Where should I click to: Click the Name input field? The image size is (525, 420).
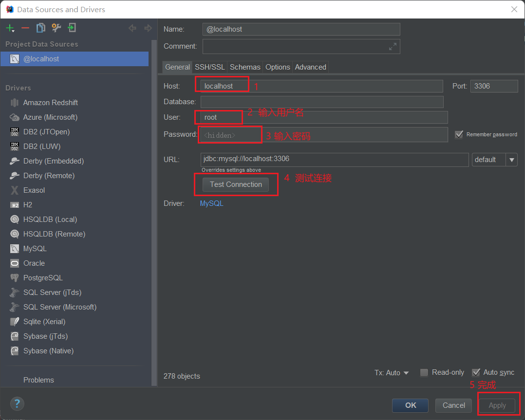click(301, 29)
